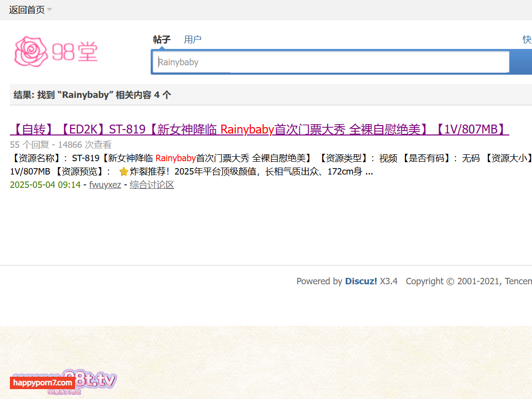This screenshot has height=399, width=532.
Task: Open the ST-819 search result title
Action: pos(259,130)
